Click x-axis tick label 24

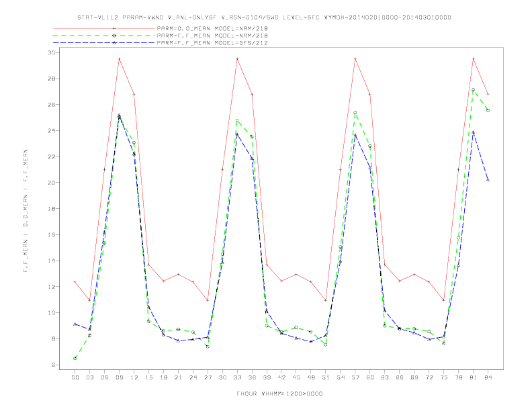193,377
